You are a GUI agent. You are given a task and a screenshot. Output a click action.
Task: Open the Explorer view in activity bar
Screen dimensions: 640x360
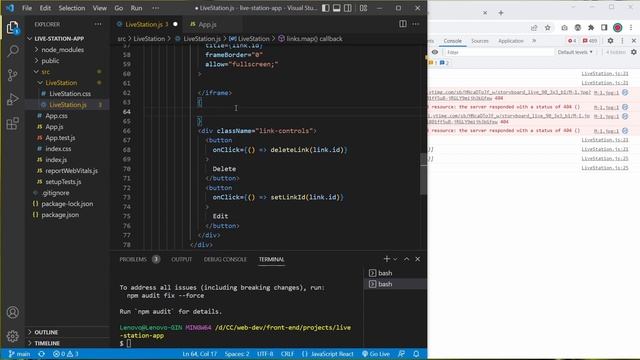point(13,27)
